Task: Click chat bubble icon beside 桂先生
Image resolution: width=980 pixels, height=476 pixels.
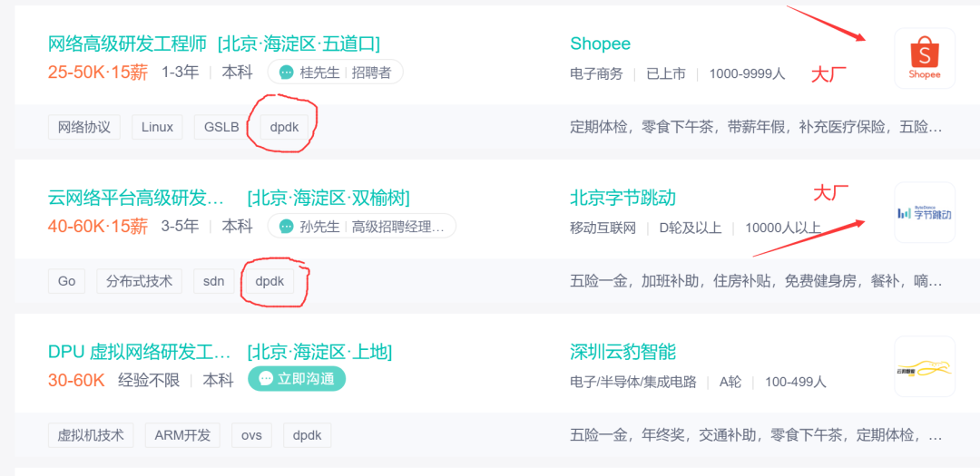Action: 287,73
